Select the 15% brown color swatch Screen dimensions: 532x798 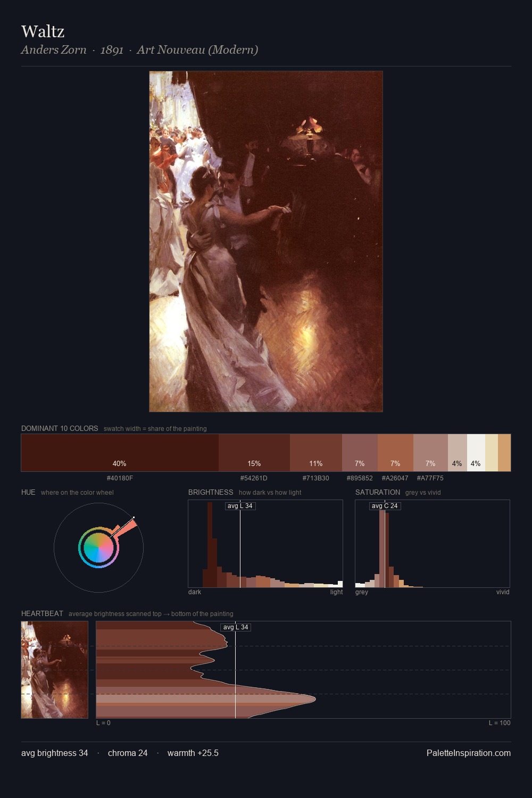(254, 453)
